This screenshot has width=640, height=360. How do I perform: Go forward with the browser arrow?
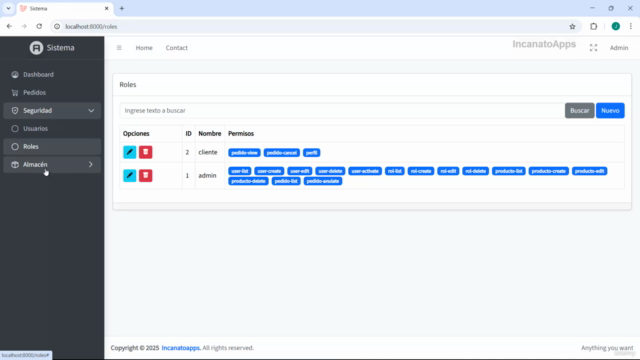24,27
